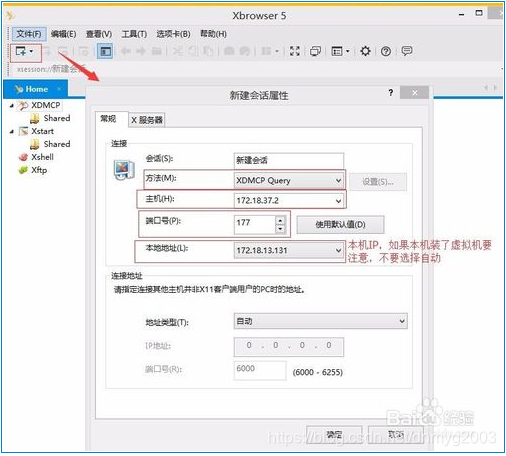506x456 pixels.
Task: Click the Help question mark toolbar icon
Action: point(386,51)
